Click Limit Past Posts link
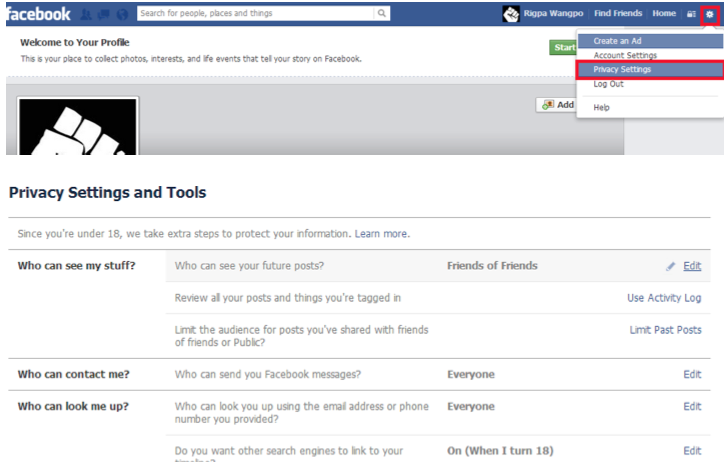The image size is (724, 462). [x=665, y=330]
